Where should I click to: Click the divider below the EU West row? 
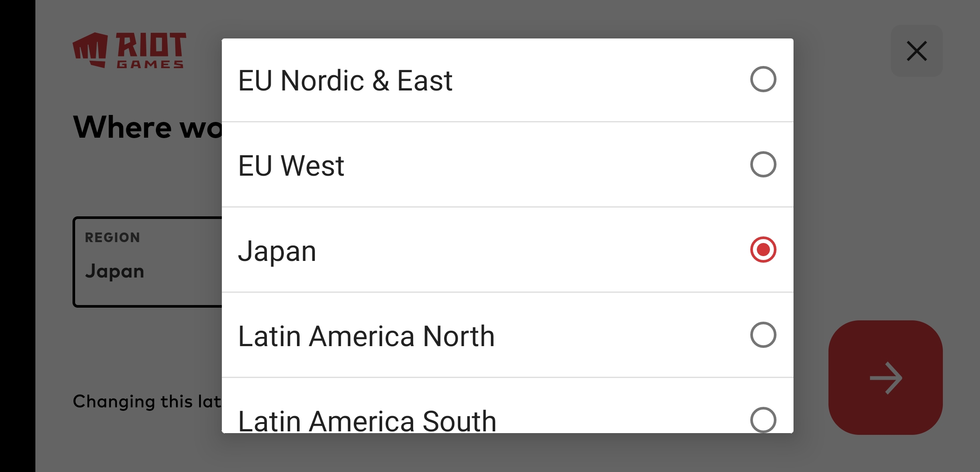coord(507,207)
